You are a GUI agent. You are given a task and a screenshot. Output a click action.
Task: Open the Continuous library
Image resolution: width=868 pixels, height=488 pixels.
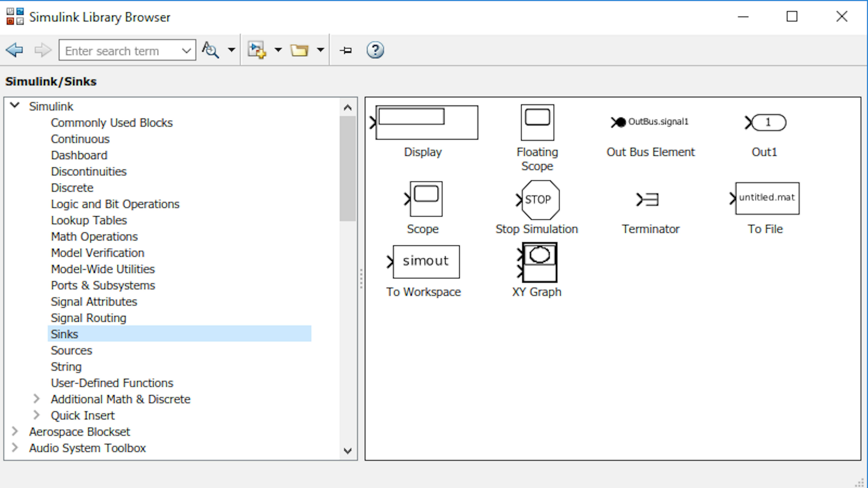(x=80, y=139)
